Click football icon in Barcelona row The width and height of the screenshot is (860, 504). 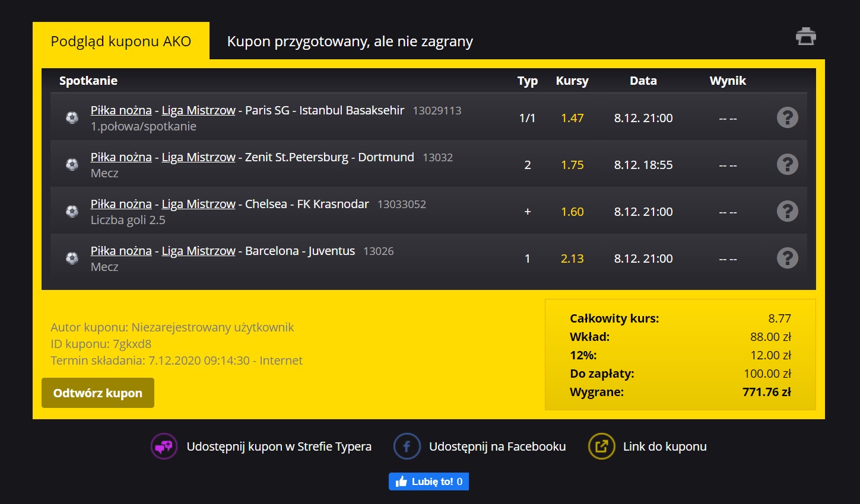coord(72,258)
